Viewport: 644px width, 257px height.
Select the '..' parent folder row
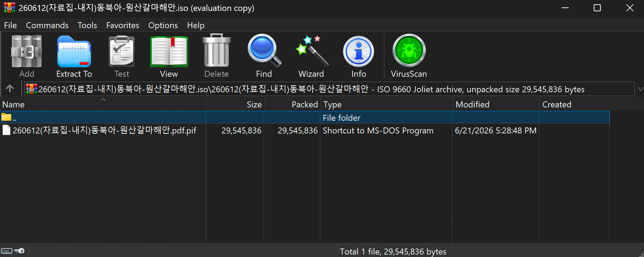305,118
